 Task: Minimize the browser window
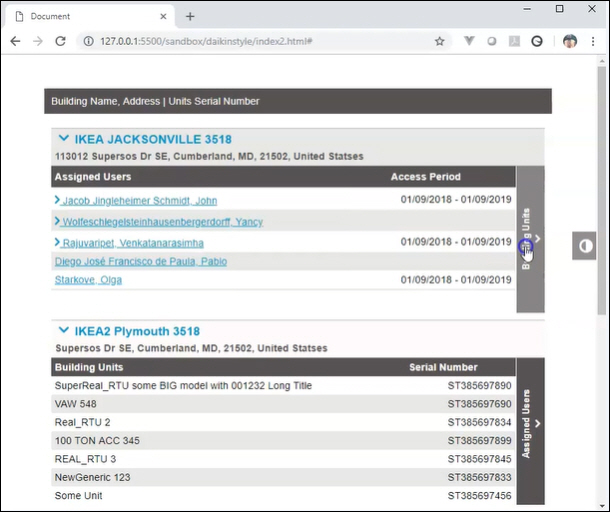tap(527, 9)
